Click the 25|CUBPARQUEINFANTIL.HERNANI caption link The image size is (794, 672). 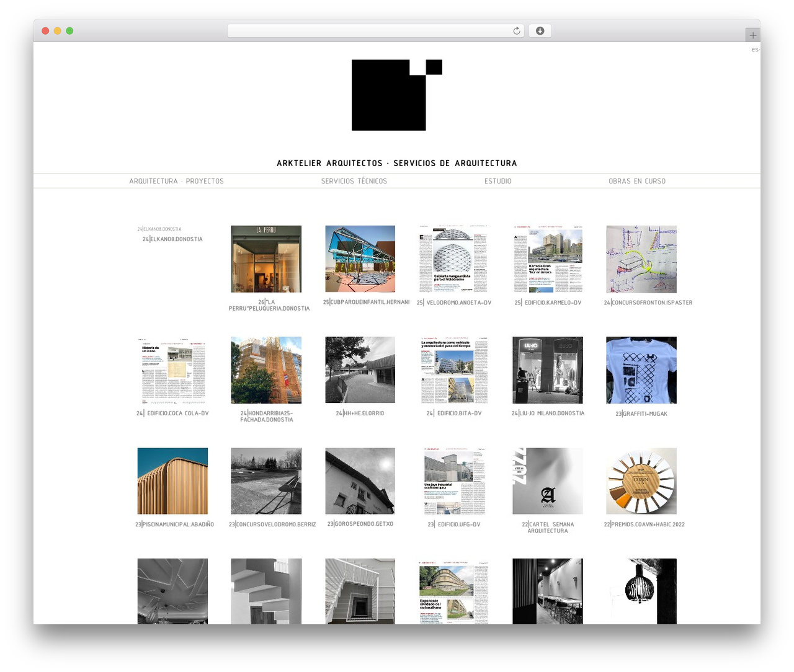(366, 303)
